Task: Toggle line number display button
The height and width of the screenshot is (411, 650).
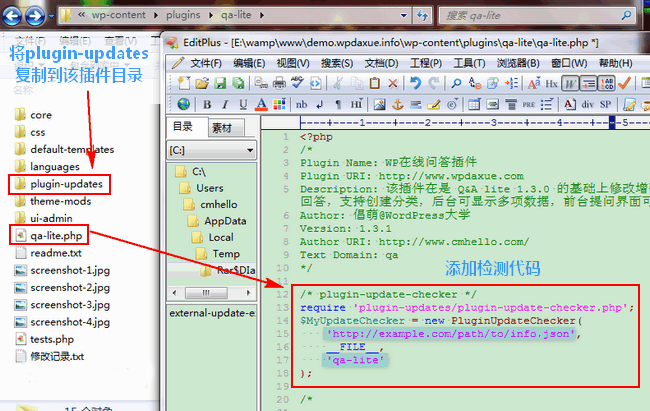Action: (587, 83)
